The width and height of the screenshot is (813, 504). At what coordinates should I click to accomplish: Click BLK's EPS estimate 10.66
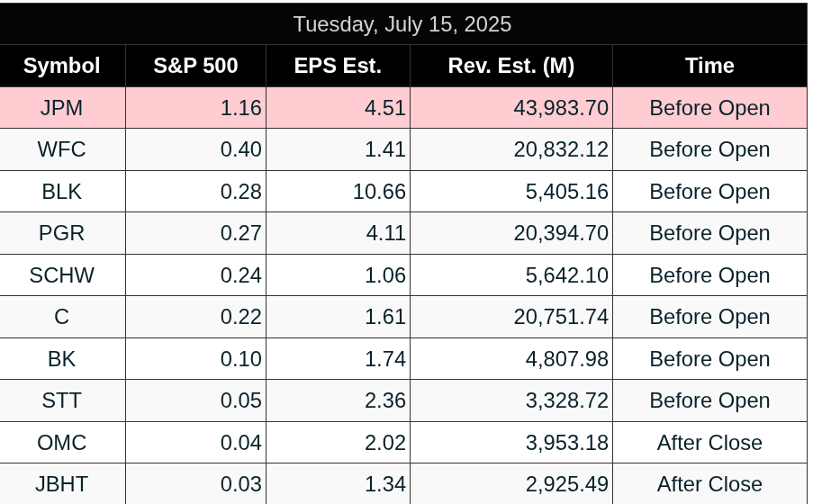380,192
